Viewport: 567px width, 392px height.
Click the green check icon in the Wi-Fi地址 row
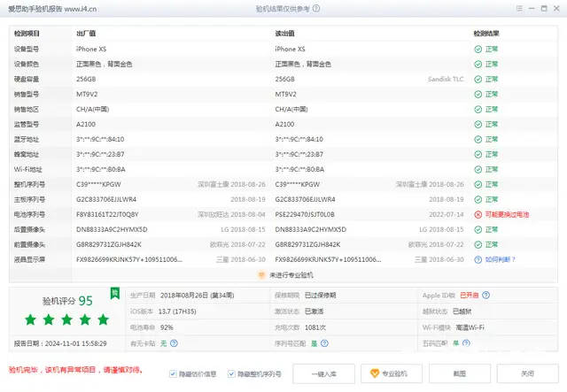(x=478, y=169)
